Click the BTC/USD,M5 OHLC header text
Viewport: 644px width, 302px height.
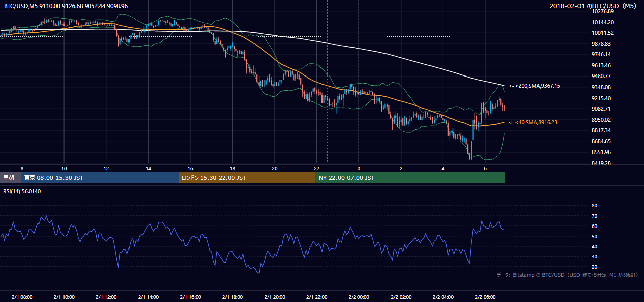coord(66,6)
